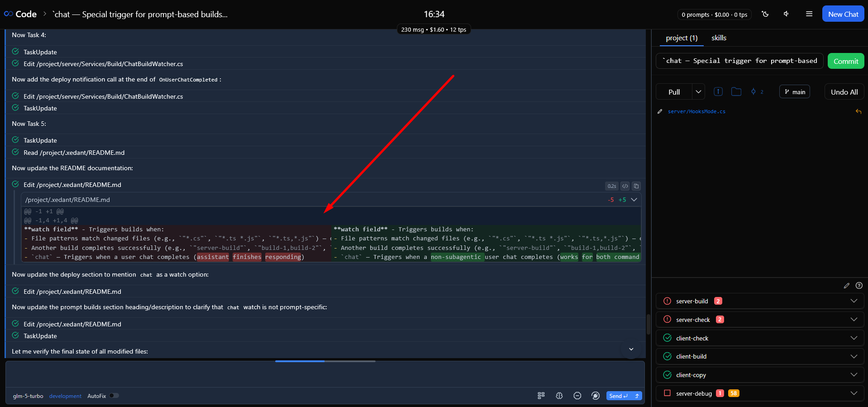
Task: Click the server-check error status icon
Action: [x=667, y=320]
